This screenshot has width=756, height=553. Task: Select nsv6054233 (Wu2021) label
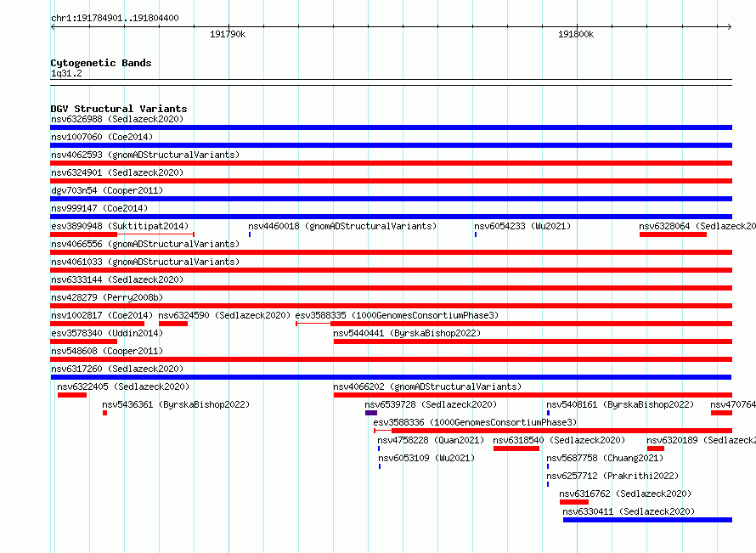[522, 226]
